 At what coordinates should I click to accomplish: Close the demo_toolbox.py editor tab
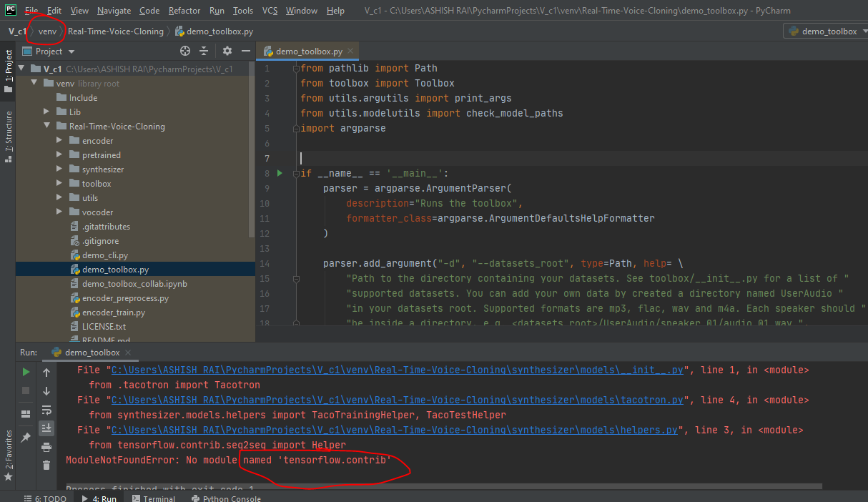tap(351, 51)
